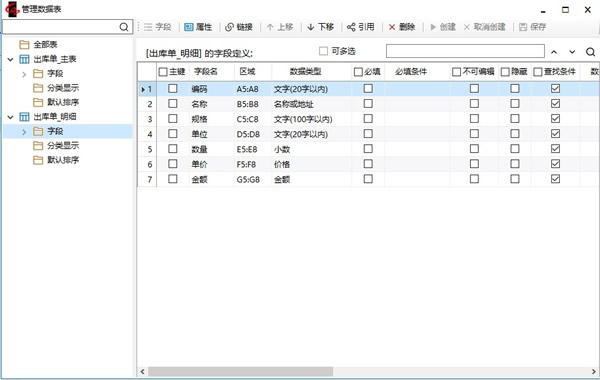Click the 保存 save button
Screen dimensions: 600x380
point(533,27)
